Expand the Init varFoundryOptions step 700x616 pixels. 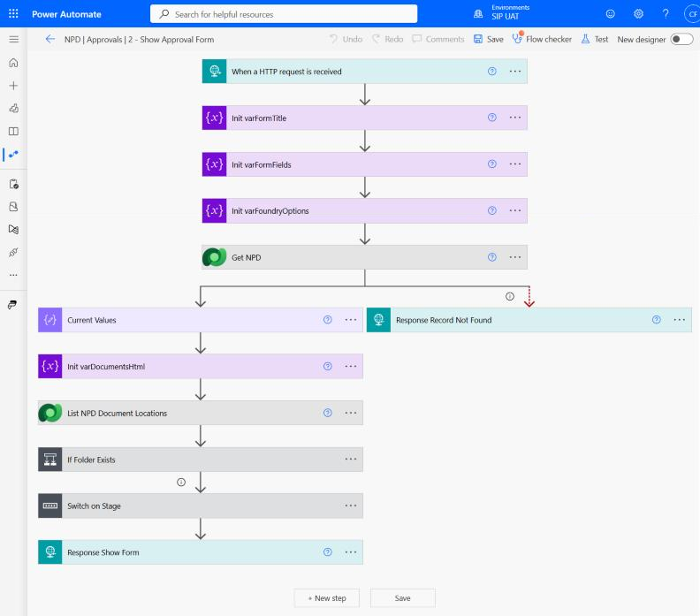pos(365,210)
